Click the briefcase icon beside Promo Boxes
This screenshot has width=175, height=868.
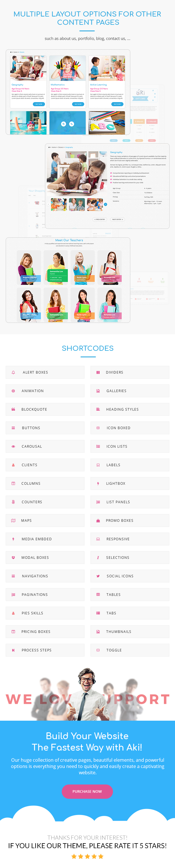[x=98, y=521]
